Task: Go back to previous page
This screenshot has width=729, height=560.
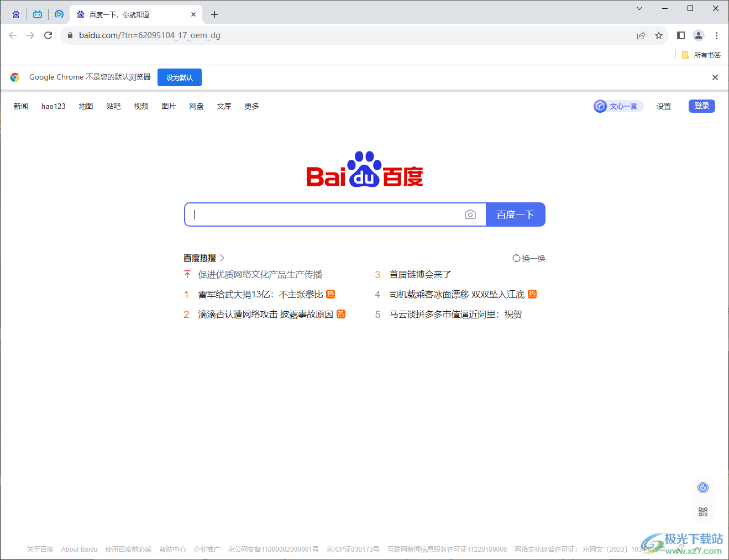Action: [13, 35]
